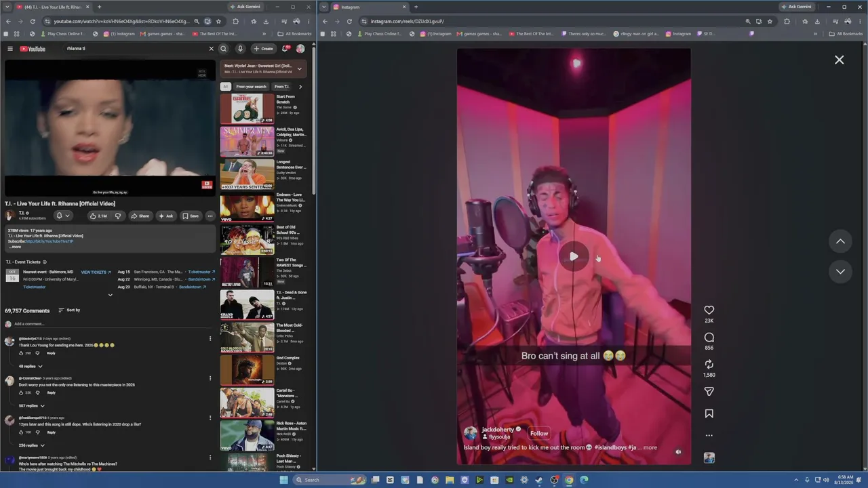Open Steam from the taskbar
Screen dimensions: 868x488
coord(539,480)
